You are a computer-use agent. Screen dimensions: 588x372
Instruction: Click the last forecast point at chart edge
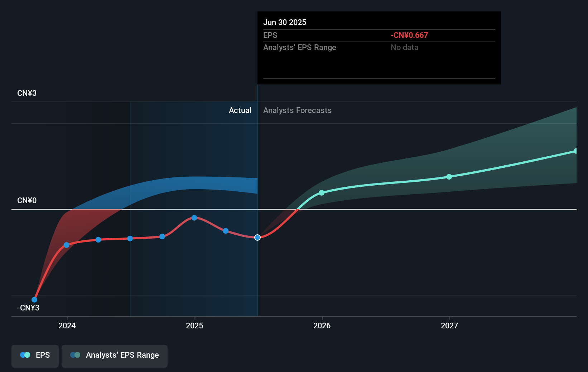[x=575, y=151]
